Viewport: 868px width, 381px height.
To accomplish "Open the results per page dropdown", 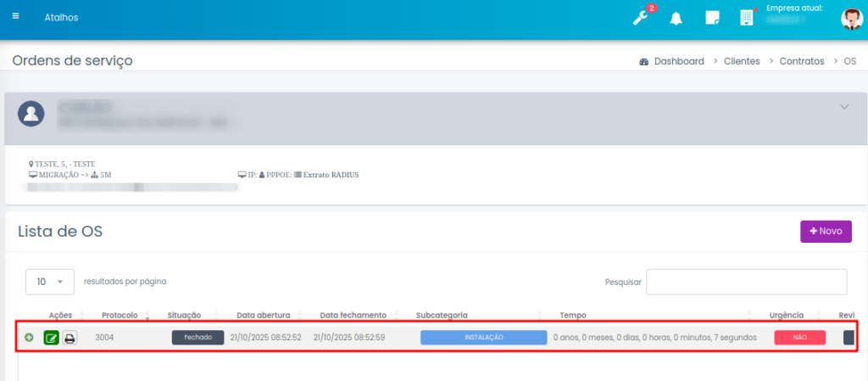I will pyautogui.click(x=50, y=281).
